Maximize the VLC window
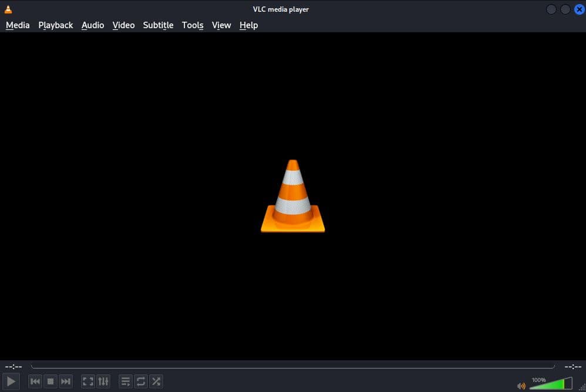The height and width of the screenshot is (392, 586). [565, 9]
